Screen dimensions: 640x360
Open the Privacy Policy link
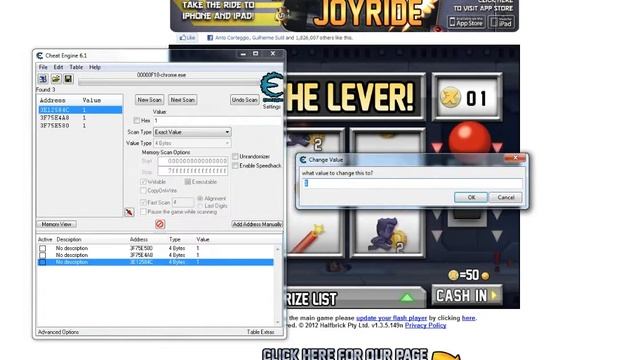click(425, 325)
